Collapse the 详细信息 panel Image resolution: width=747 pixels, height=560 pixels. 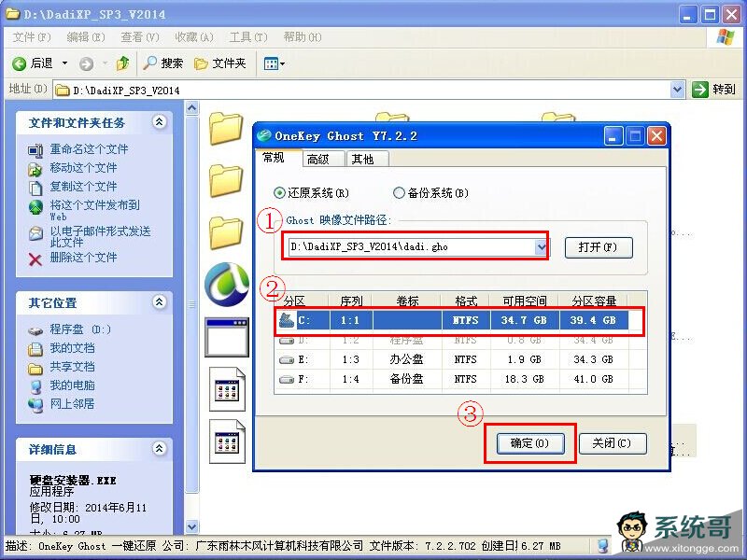159,448
